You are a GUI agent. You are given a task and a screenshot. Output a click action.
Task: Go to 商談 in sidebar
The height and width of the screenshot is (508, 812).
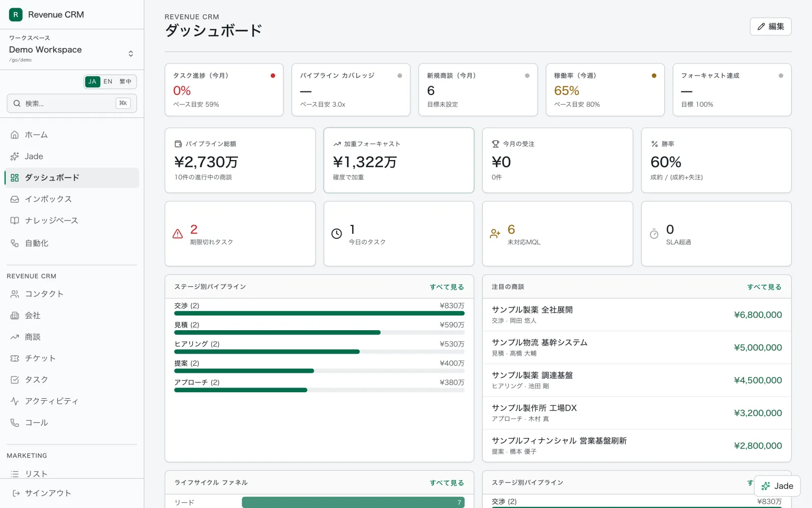click(x=72, y=337)
